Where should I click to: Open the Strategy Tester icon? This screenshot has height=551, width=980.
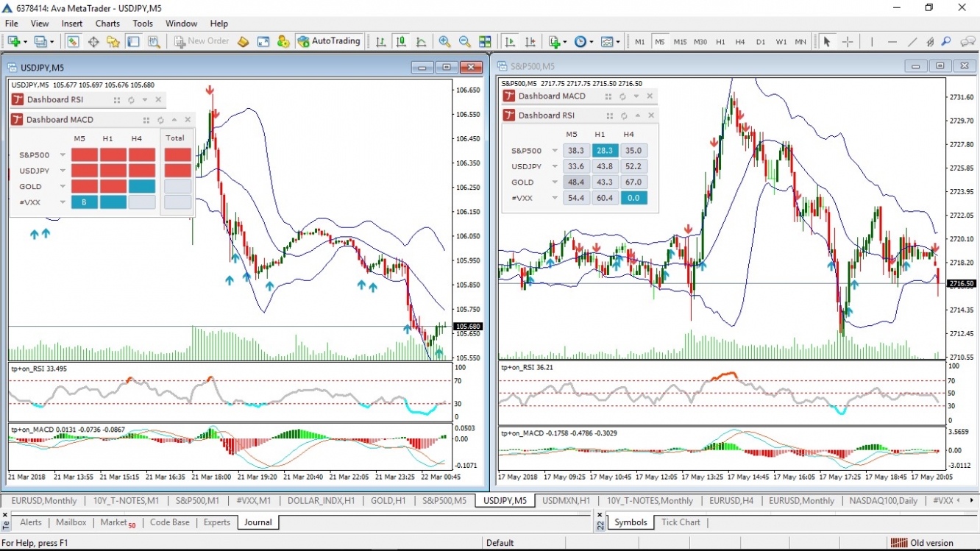(153, 42)
